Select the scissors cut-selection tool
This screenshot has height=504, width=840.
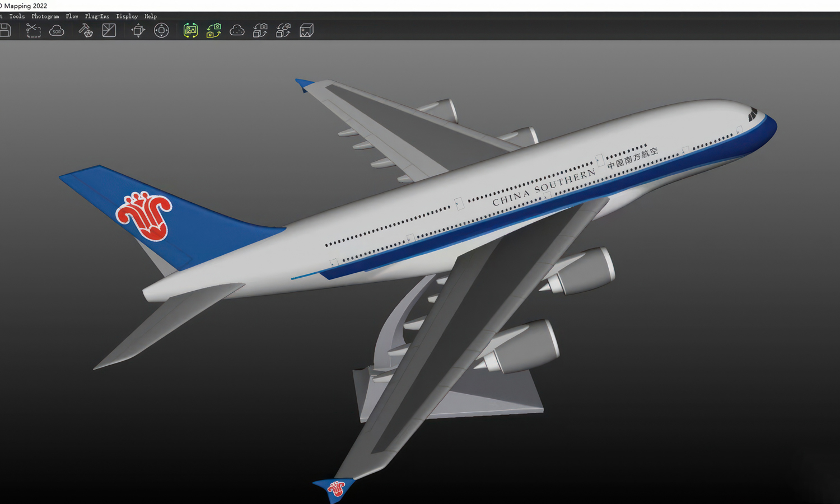point(34,30)
